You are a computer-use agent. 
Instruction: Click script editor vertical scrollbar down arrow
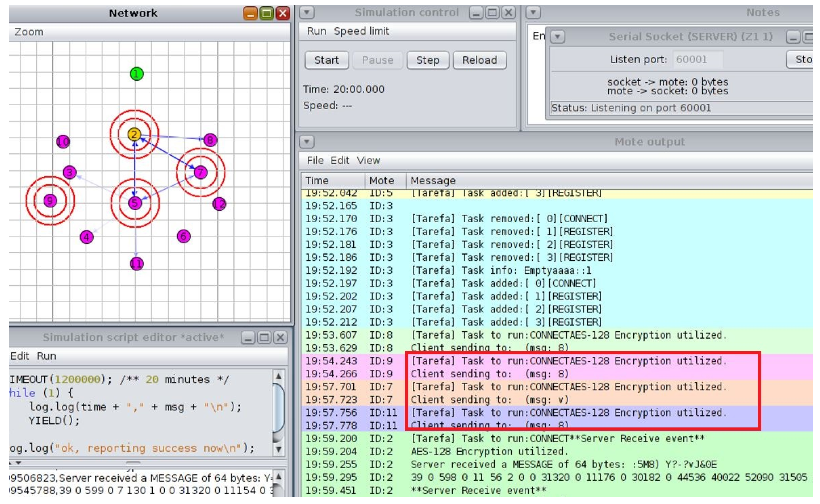[x=279, y=450]
